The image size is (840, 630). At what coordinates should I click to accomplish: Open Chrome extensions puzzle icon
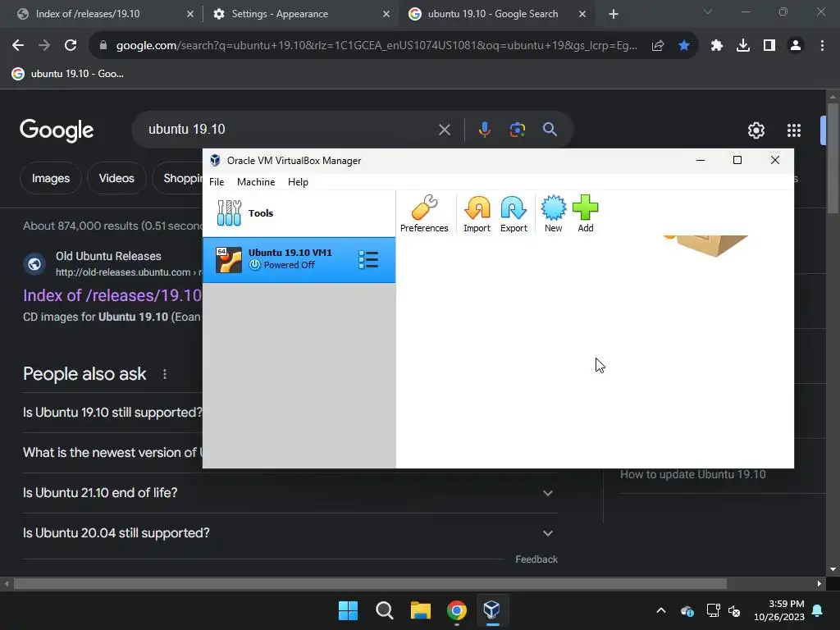[716, 46]
